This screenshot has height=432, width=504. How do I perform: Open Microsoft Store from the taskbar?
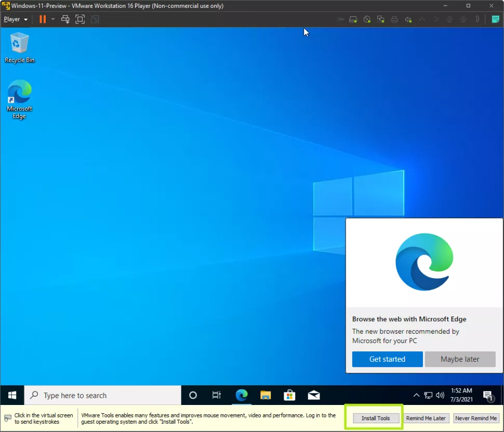[289, 395]
